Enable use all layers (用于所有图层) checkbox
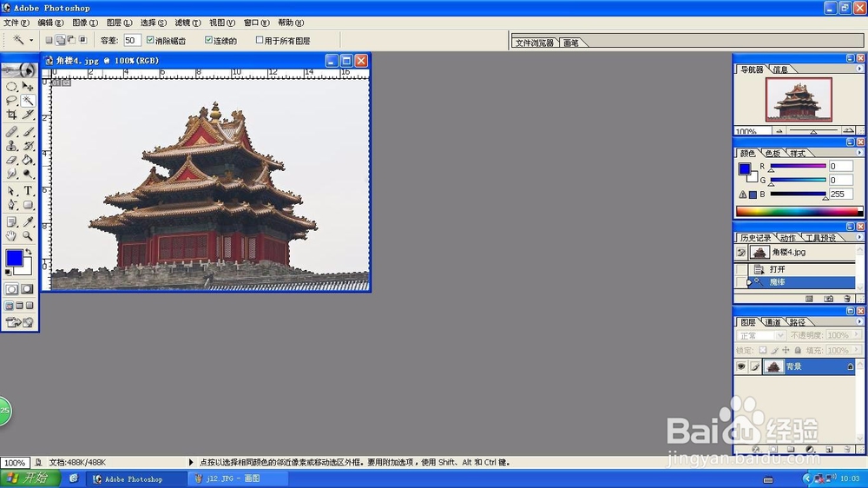The image size is (868, 488). click(x=259, y=41)
